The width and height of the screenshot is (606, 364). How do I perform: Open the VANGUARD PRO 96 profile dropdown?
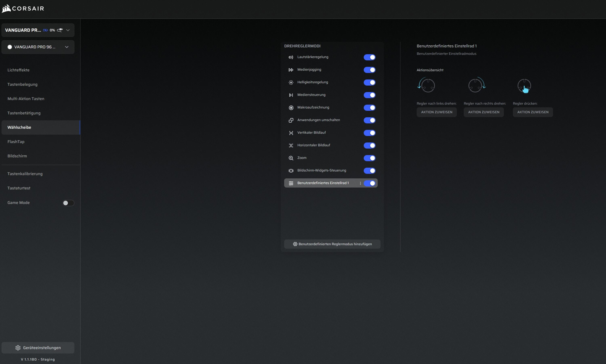click(66, 47)
